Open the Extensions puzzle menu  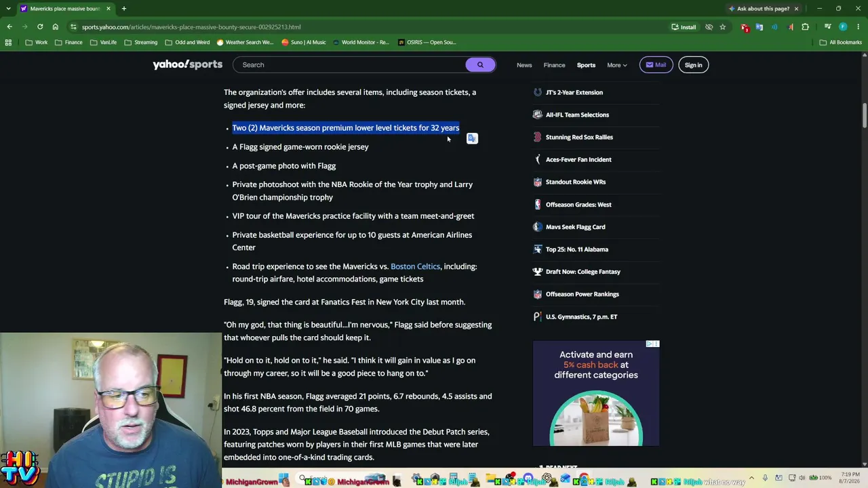click(806, 27)
